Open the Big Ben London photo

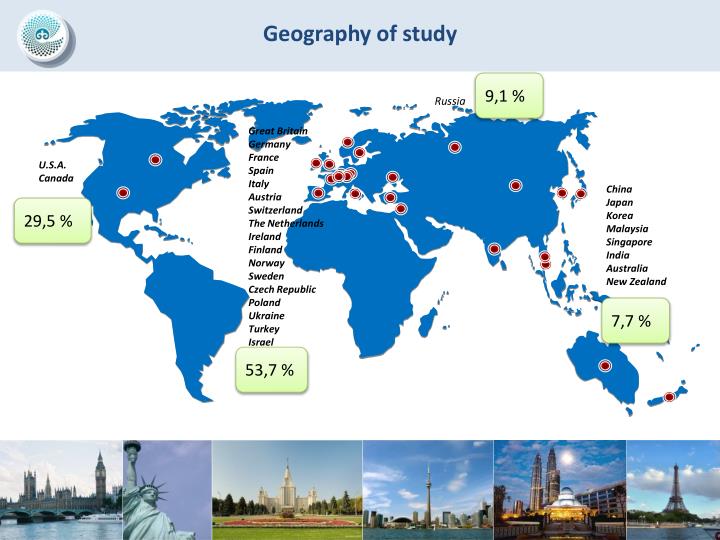point(61,490)
